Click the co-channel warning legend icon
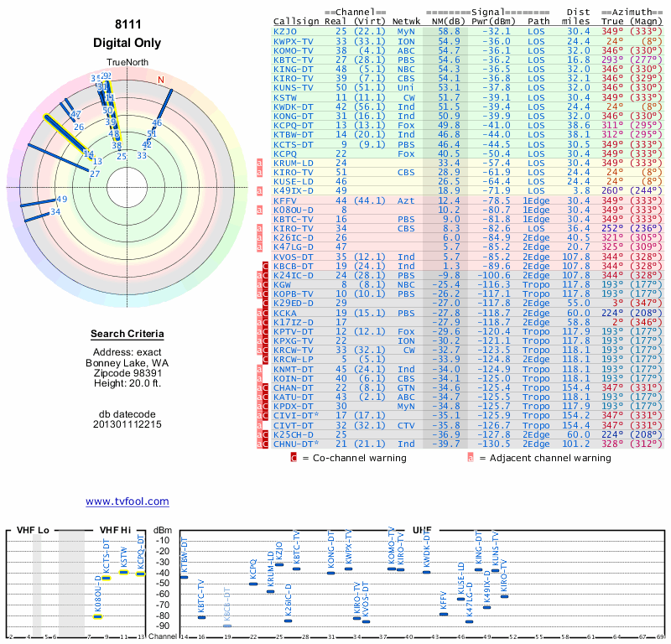 click(x=294, y=458)
